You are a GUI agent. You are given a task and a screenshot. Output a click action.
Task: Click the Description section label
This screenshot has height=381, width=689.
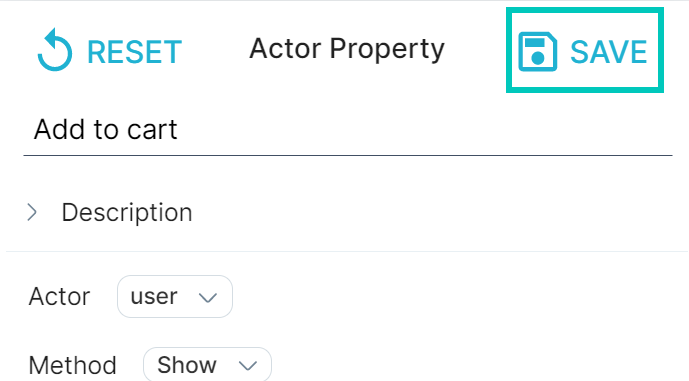(x=127, y=213)
